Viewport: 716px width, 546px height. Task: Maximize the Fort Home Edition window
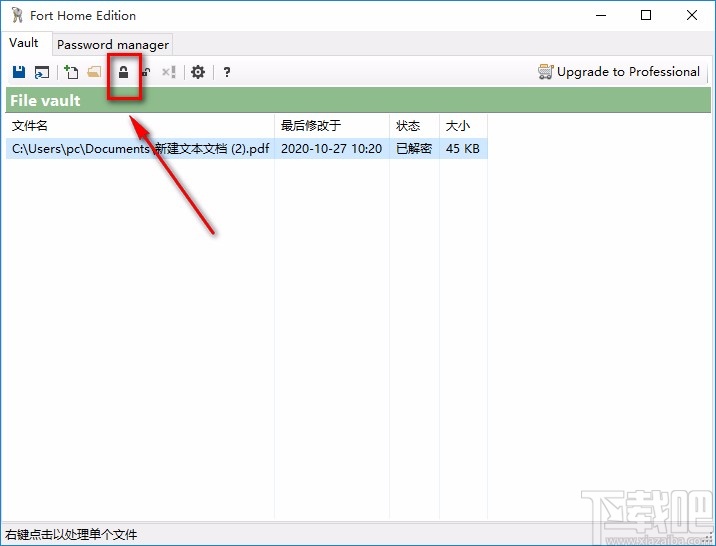(x=646, y=16)
